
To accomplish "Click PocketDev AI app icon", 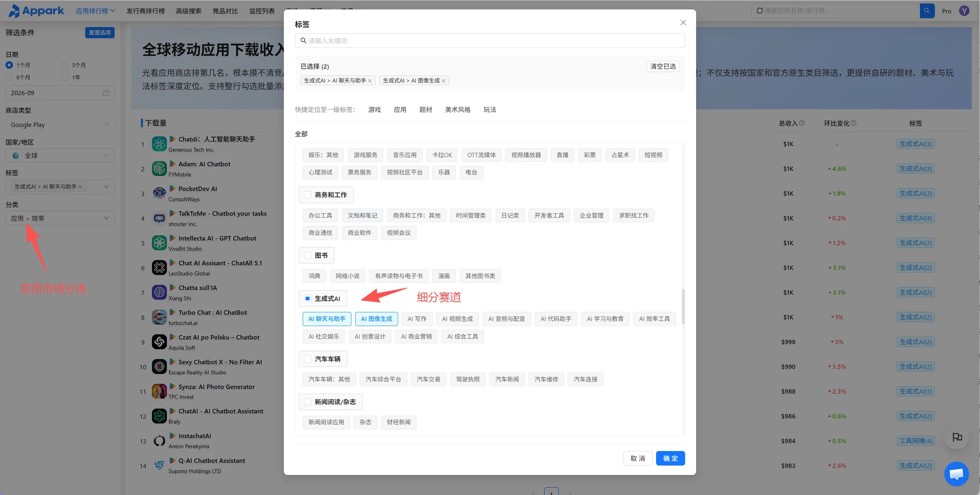I will (159, 194).
